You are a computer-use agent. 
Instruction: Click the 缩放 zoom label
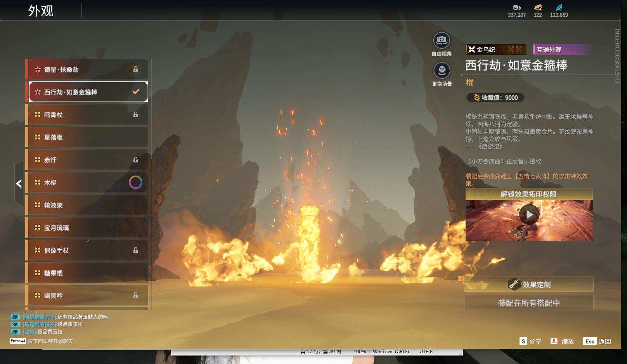point(568,342)
